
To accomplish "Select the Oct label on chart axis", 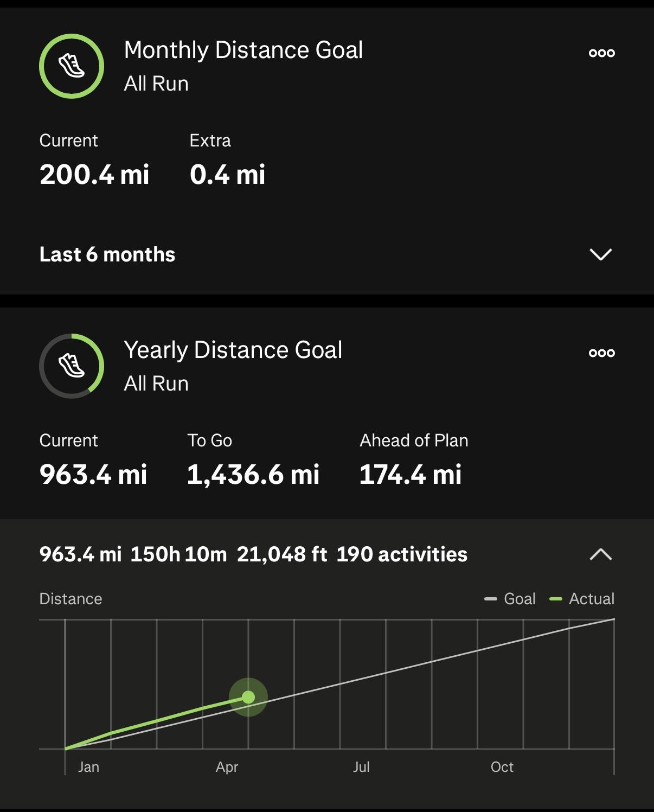I will [x=502, y=767].
